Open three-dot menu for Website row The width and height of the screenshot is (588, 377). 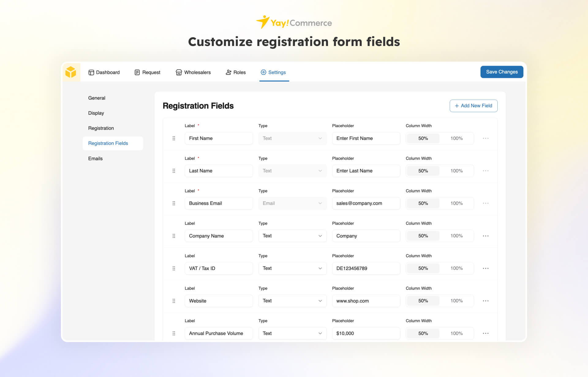tap(485, 301)
